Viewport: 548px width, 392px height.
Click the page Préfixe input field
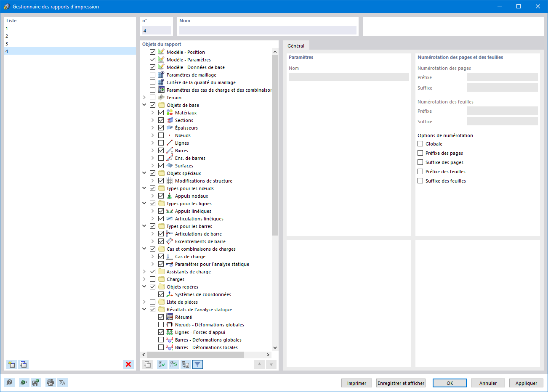point(502,77)
